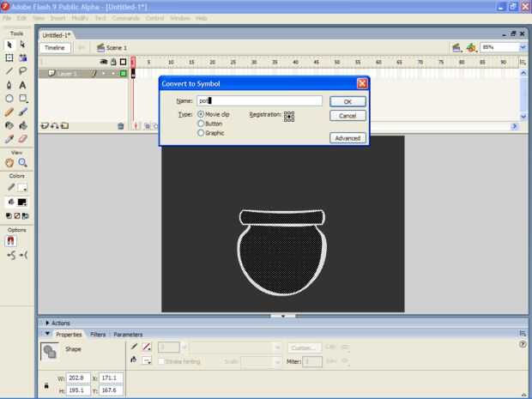
Task: Open the stroke color swatch in toolbar
Action: (x=22, y=188)
